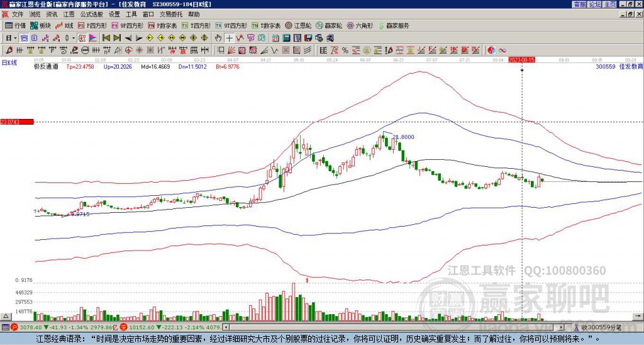Select the Gann fan lines tool
The image size is (644, 345).
tap(231, 50)
